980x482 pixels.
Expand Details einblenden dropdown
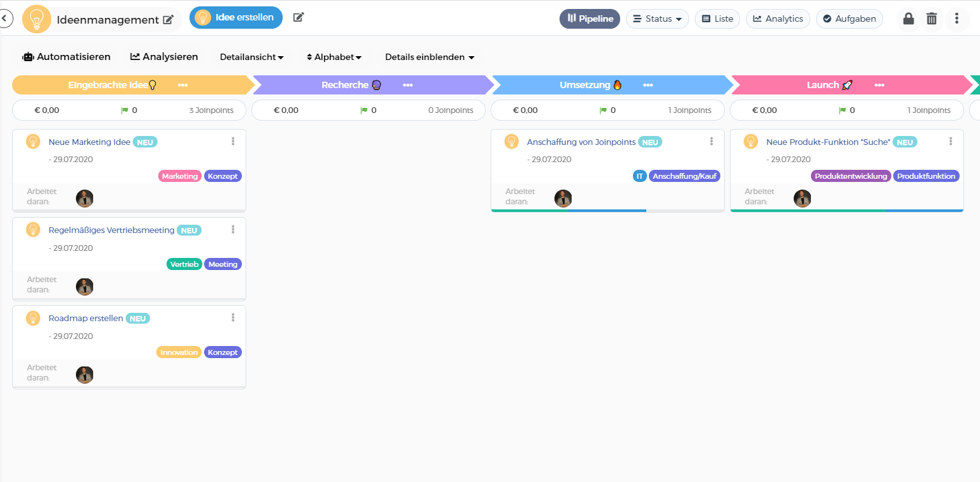(x=429, y=57)
